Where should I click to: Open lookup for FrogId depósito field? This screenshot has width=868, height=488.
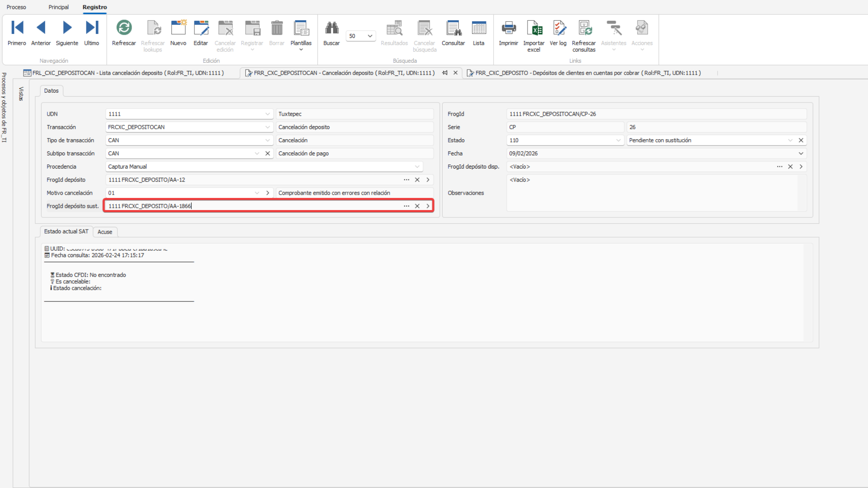(x=406, y=180)
